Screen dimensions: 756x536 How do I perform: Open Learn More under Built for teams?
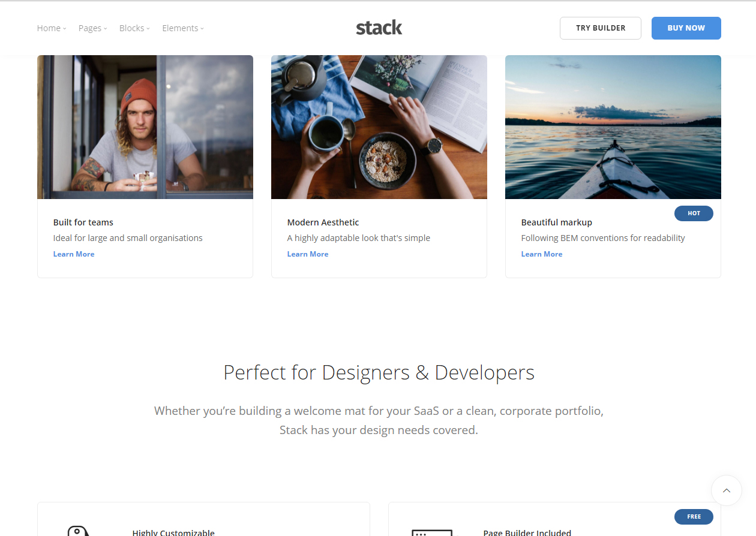pos(74,254)
